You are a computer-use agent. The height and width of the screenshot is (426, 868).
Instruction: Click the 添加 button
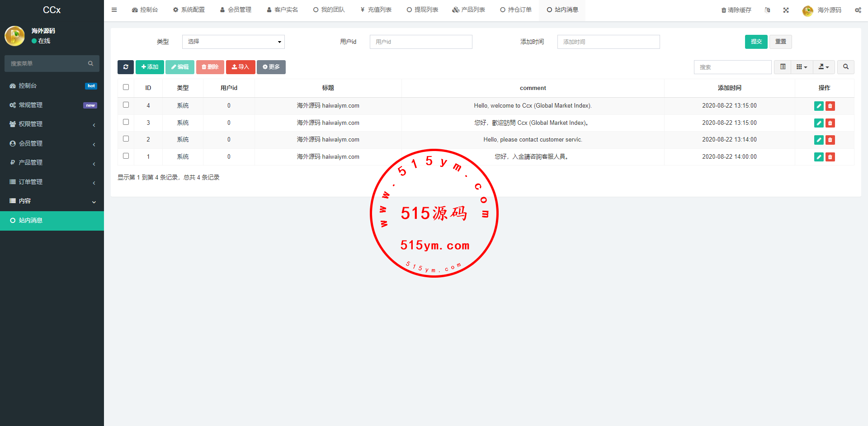[x=150, y=67]
